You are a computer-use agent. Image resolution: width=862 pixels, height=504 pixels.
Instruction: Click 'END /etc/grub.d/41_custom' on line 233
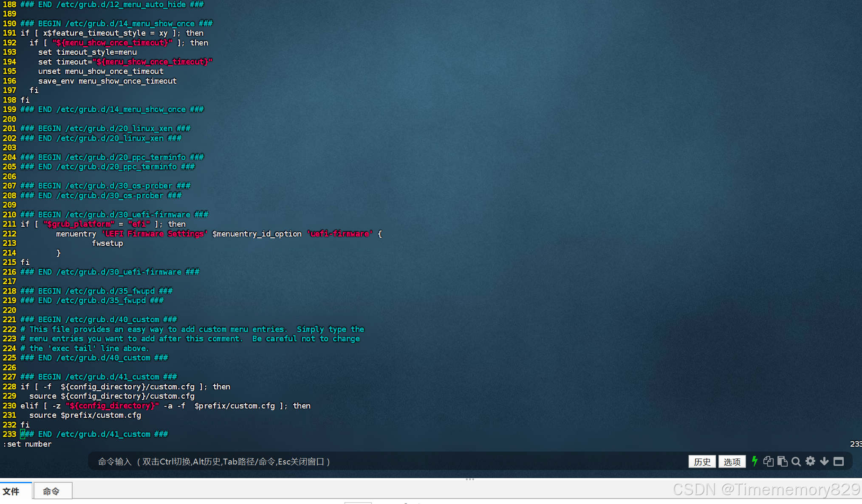coord(94,434)
